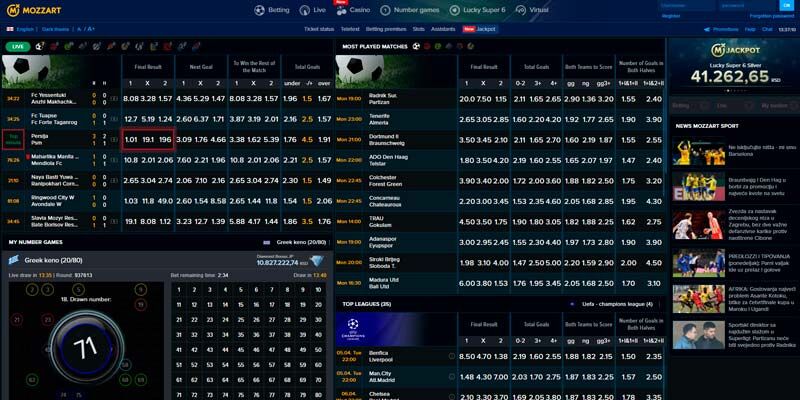Click the drawn number 71 ball

[86, 348]
